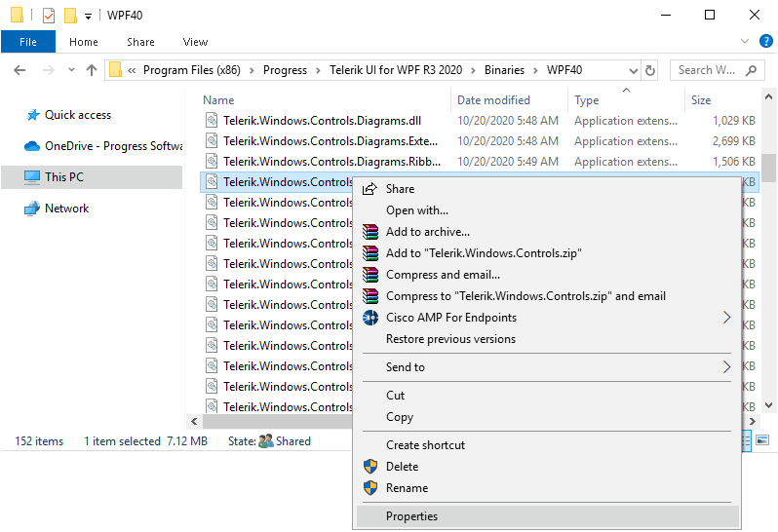Switch to the Share ribbon tab
This screenshot has height=532, width=778.
(x=140, y=42)
